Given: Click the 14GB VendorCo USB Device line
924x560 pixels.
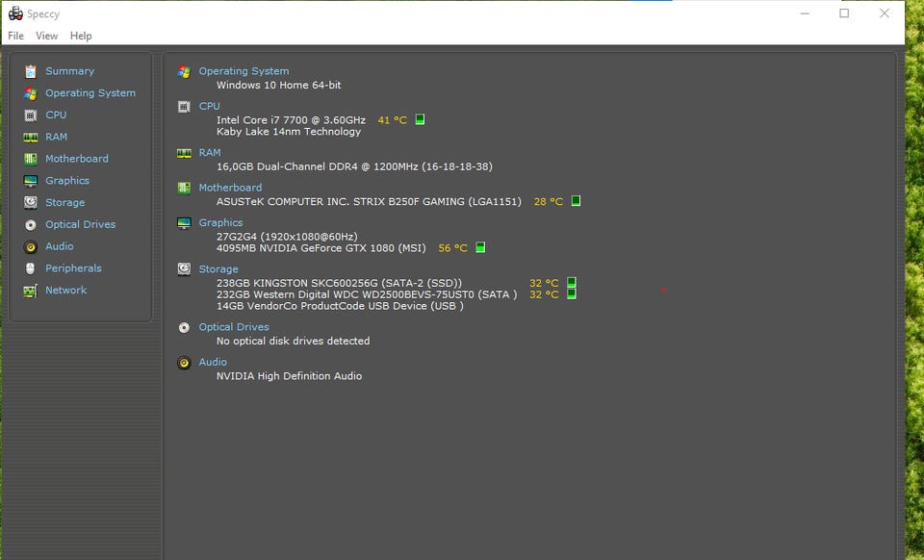Looking at the screenshot, I should [340, 306].
